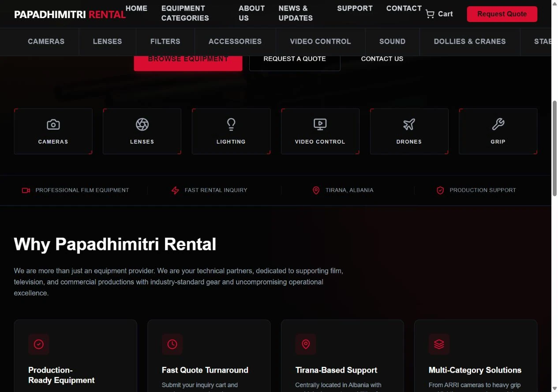Click the Cart text label
Screen dimensions: 558x392
[446, 14]
